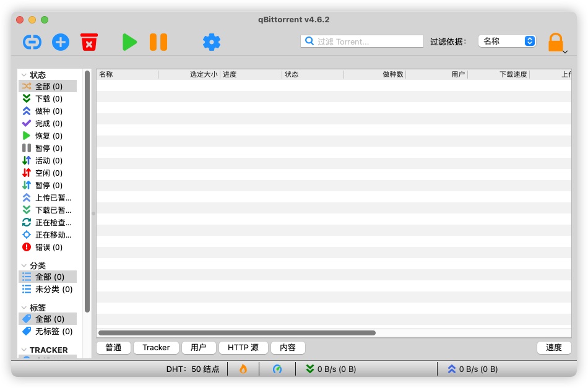
Task: Collapse the TRACKER section chevron
Action: click(24, 350)
